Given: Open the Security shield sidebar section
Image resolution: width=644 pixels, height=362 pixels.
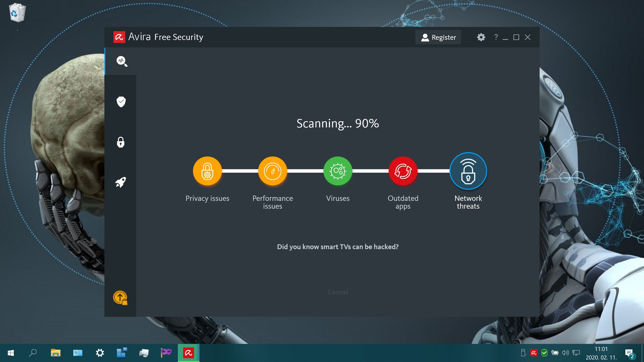Looking at the screenshot, I should [121, 102].
